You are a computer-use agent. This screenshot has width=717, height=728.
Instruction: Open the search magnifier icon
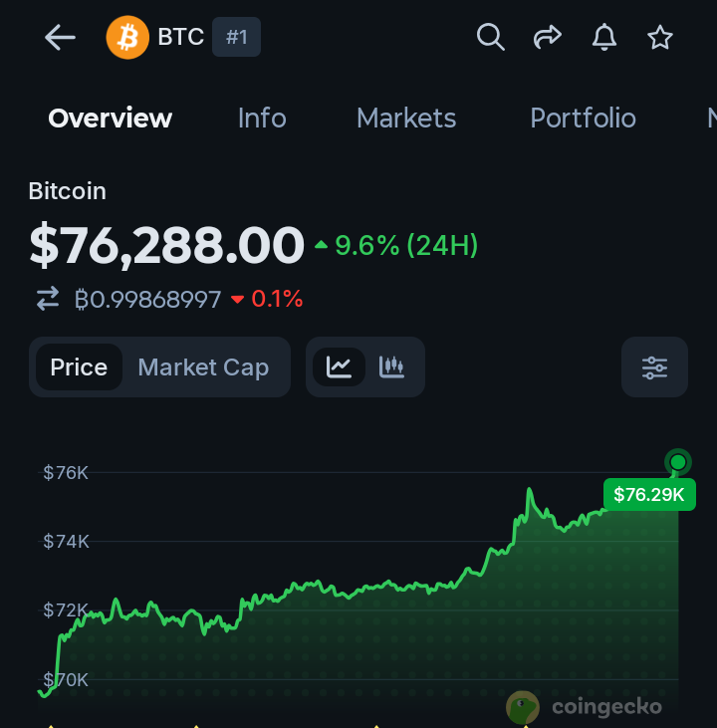click(x=490, y=37)
